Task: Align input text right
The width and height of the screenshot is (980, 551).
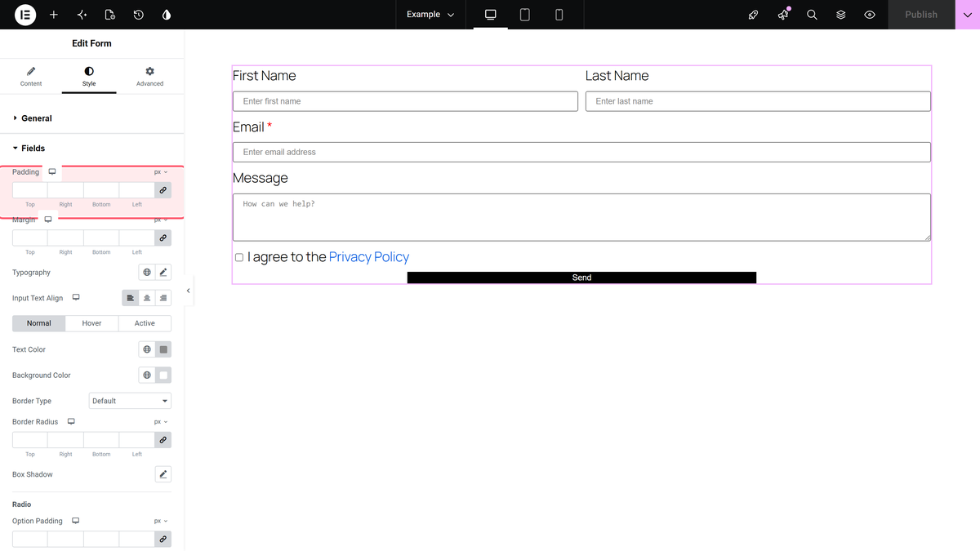Action: (163, 298)
